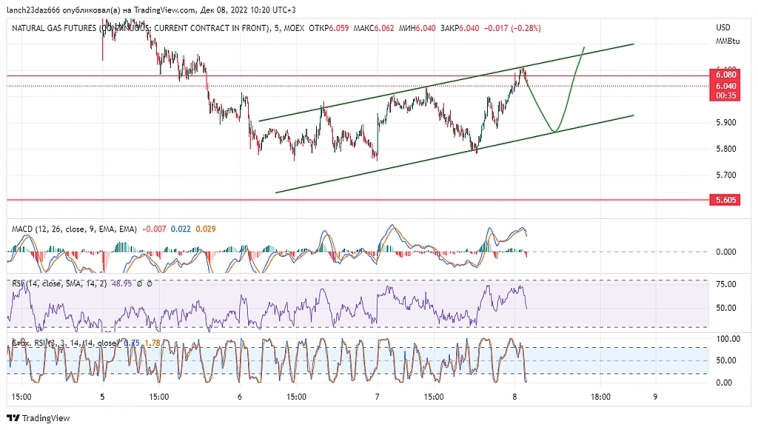758x430 pixels.
Task: Click the MMBtu unit label
Action: [728, 41]
